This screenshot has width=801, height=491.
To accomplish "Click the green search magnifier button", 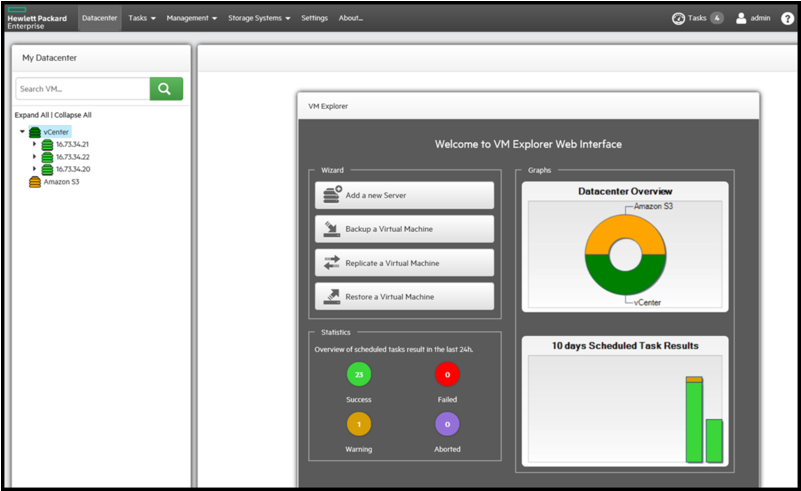I will [166, 89].
